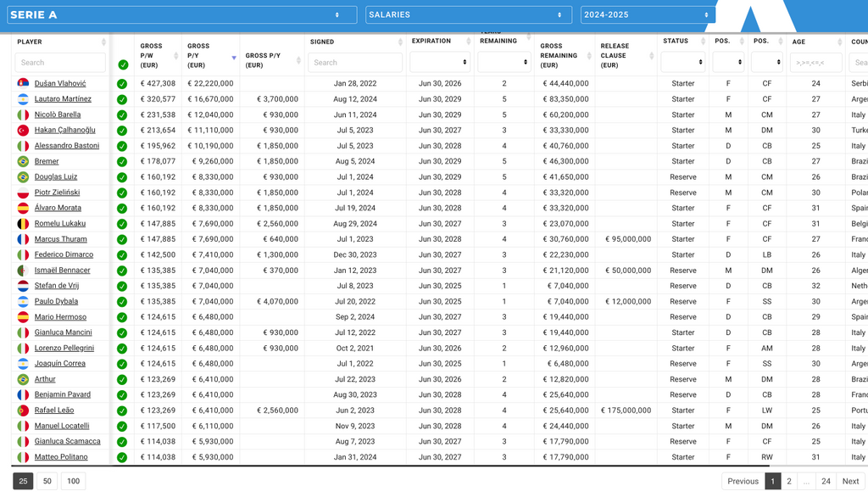The height and width of the screenshot is (497, 868).
Task: Go to page 2 of results
Action: pos(789,481)
